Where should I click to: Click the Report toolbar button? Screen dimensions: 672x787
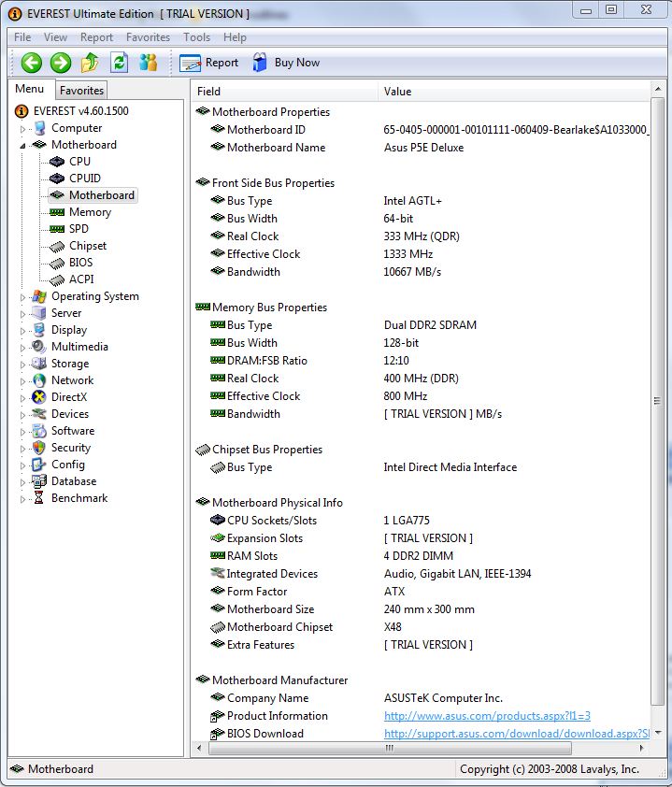pyautogui.click(x=208, y=63)
